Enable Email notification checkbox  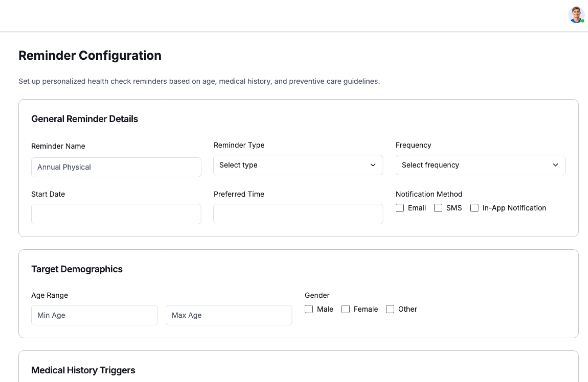click(x=400, y=208)
